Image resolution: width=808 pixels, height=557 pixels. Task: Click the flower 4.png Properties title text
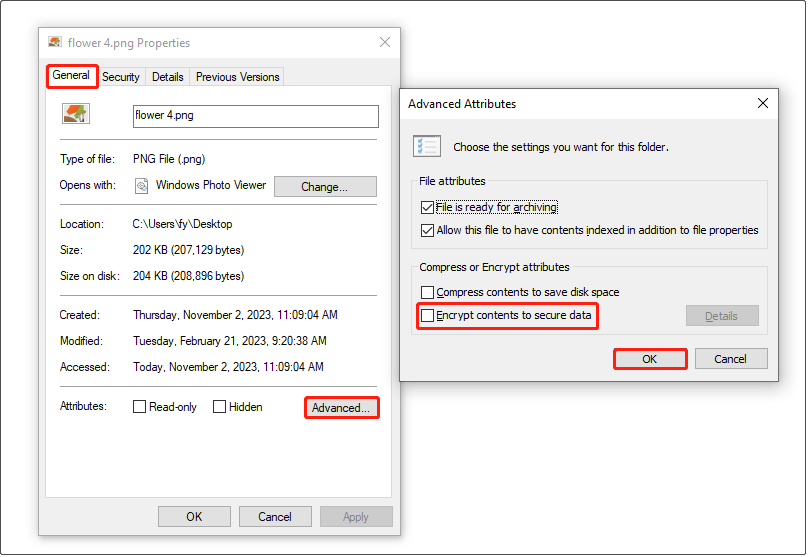129,43
